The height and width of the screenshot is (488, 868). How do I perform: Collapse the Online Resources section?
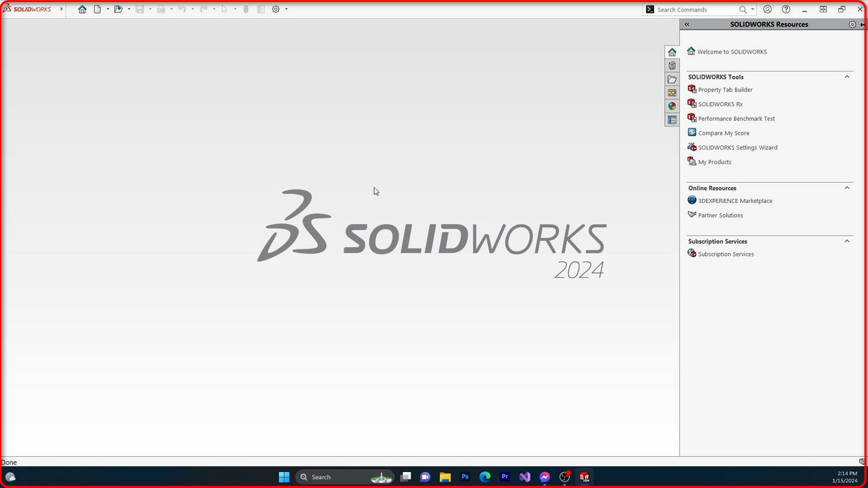click(847, 188)
